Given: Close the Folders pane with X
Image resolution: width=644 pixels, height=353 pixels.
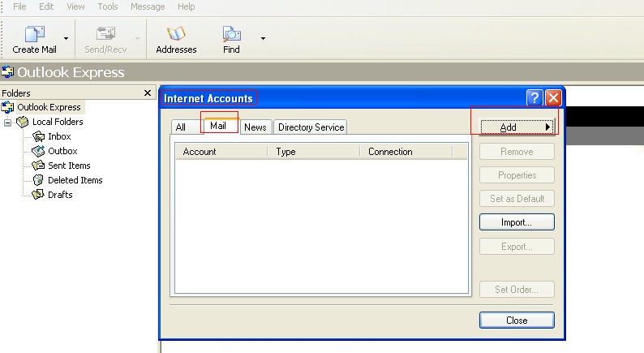Looking at the screenshot, I should click(148, 93).
